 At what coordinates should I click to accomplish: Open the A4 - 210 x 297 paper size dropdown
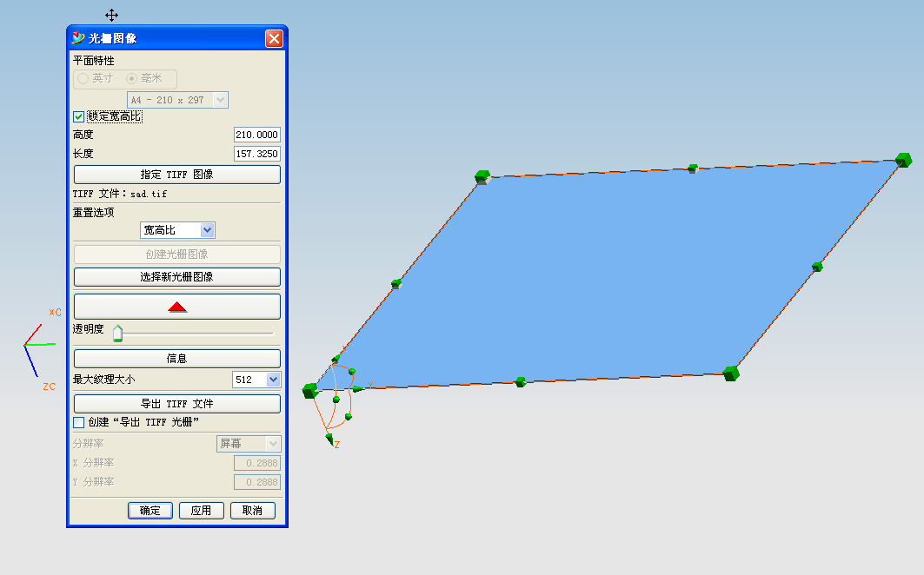pos(221,100)
